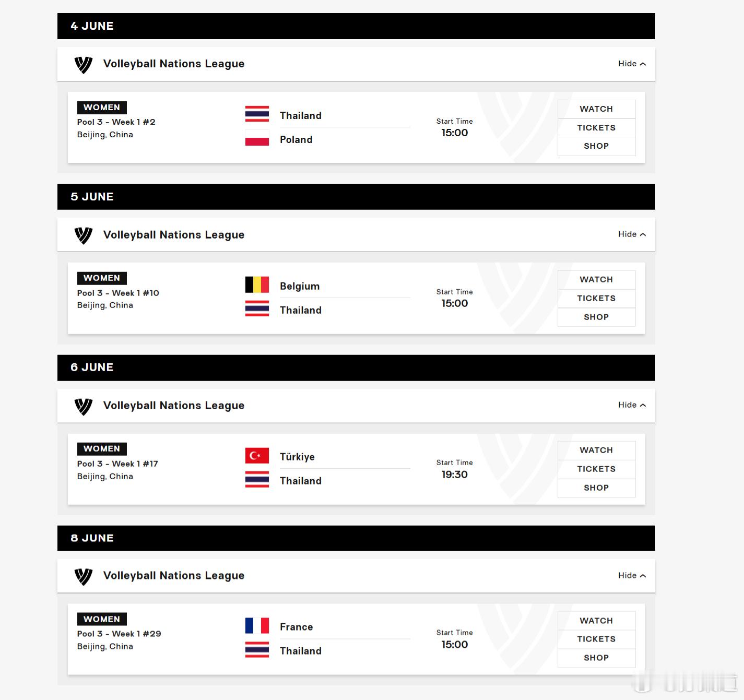Click Thailand flag in 4 June match
744x700 pixels.
coord(257,114)
